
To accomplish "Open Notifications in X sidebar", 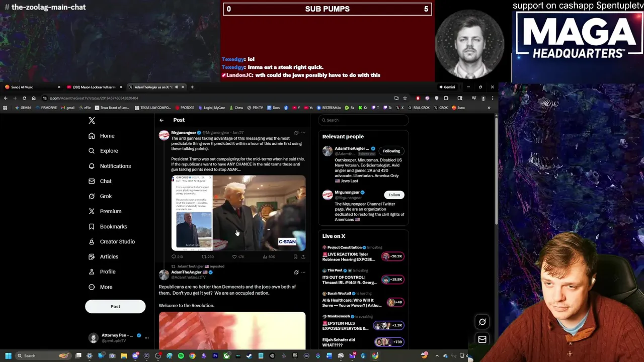I will pos(109,166).
